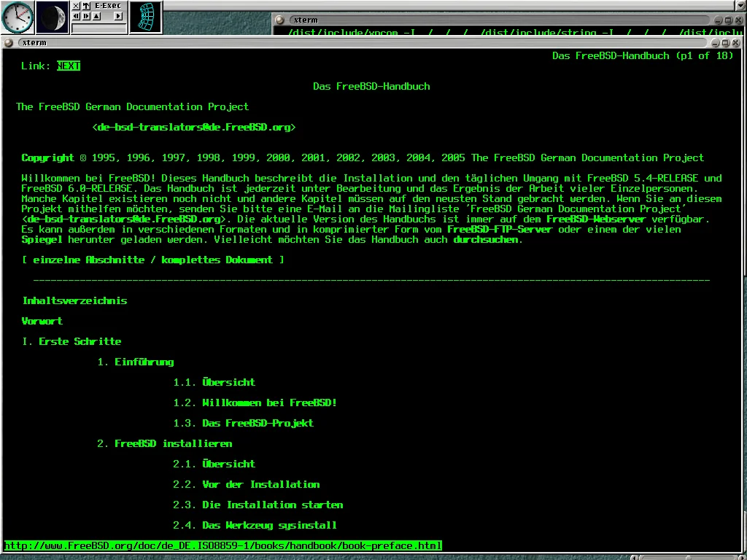Click the E-Exec close X button

(76, 6)
